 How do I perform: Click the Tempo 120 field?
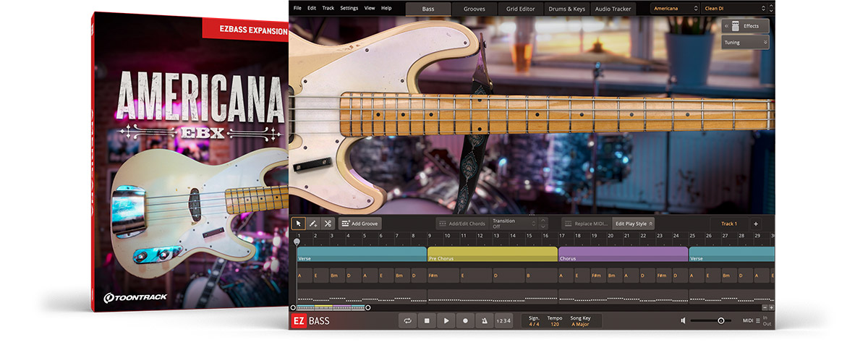555,320
